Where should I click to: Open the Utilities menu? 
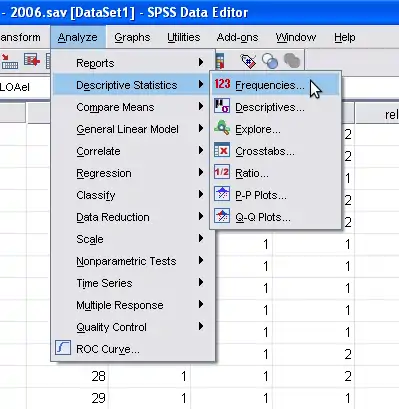(x=184, y=37)
